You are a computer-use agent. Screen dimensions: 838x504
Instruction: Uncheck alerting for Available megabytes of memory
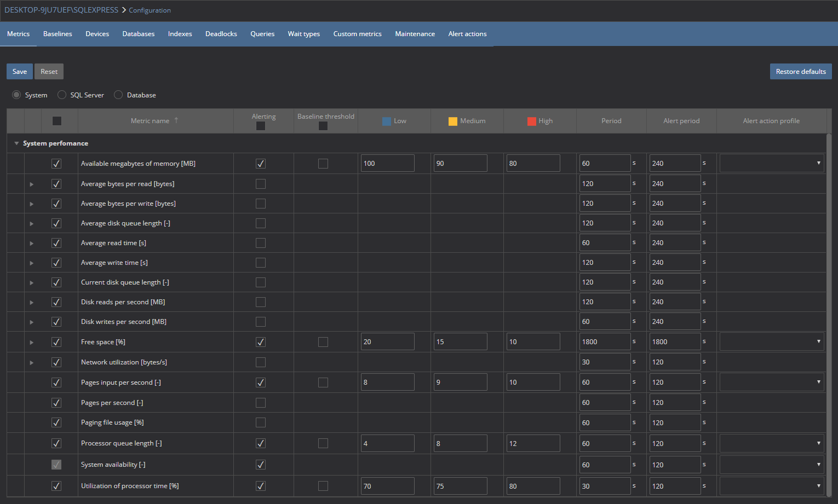tap(261, 164)
